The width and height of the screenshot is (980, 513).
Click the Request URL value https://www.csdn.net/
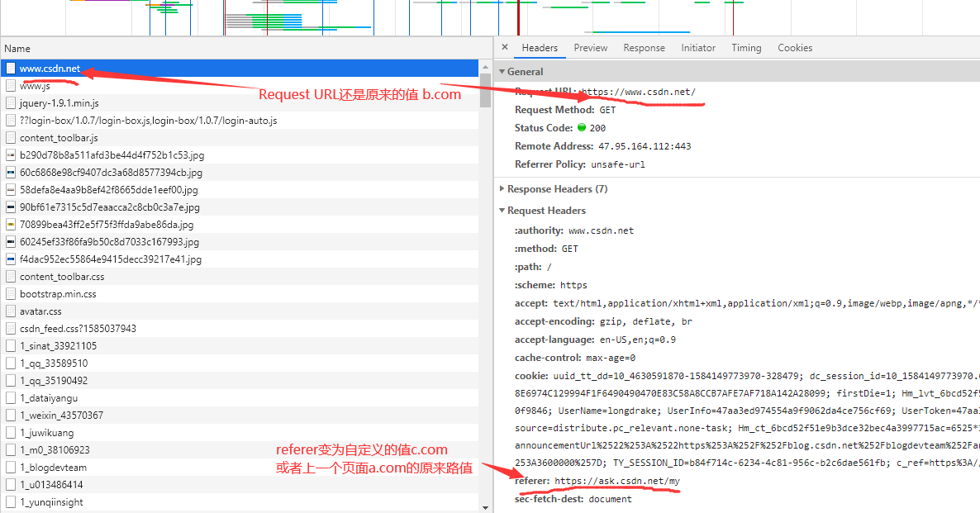(638, 92)
